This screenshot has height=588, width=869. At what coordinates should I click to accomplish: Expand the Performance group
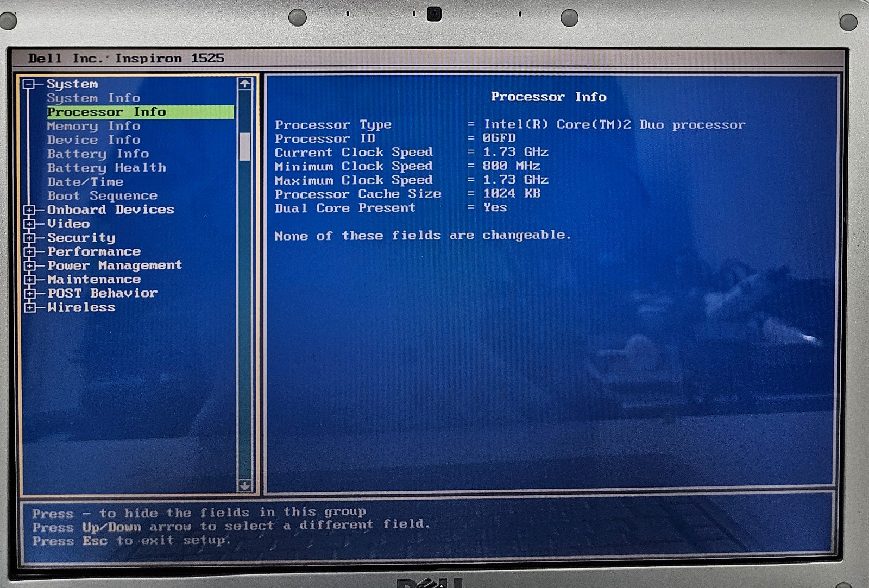(29, 252)
